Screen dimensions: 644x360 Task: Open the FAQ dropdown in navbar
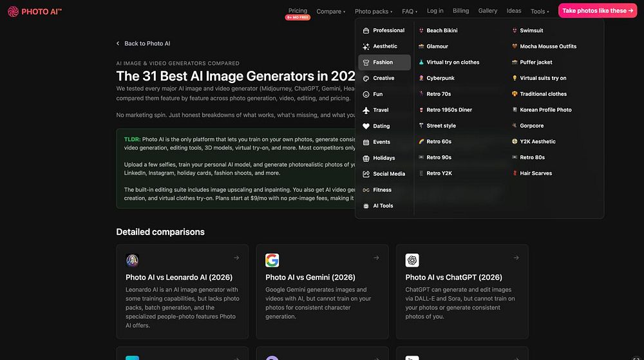tap(410, 11)
